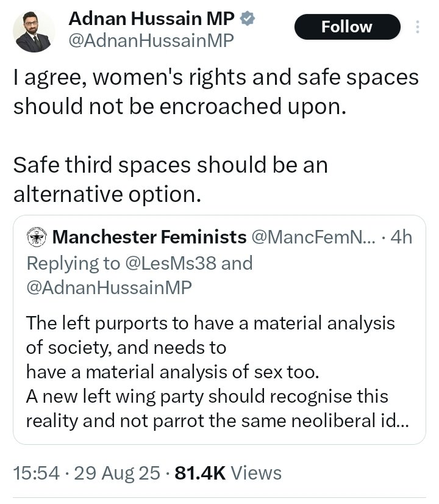Click @AdnanHussainMP mention in quoted reply
This screenshot has height=504, width=439.
(109, 287)
